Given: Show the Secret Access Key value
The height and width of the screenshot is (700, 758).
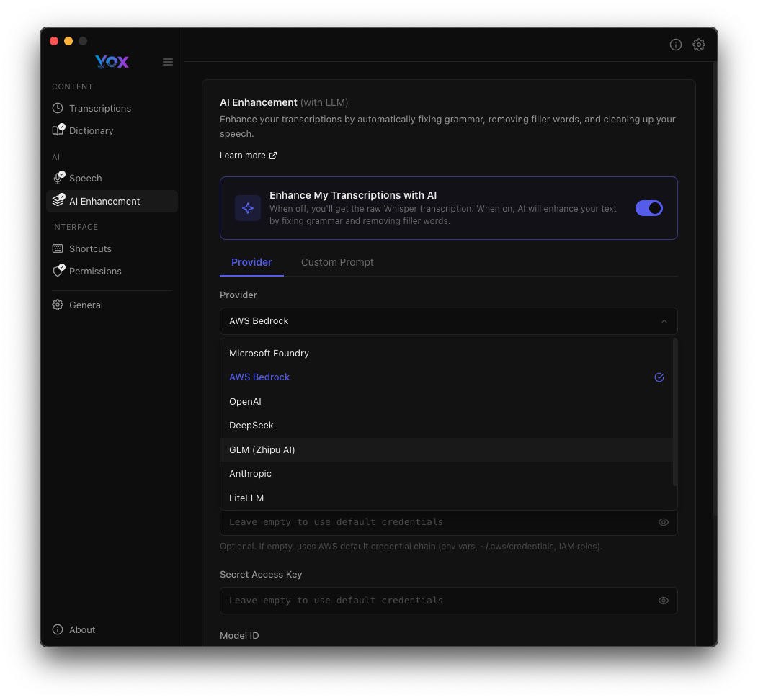Looking at the screenshot, I should click(x=663, y=601).
